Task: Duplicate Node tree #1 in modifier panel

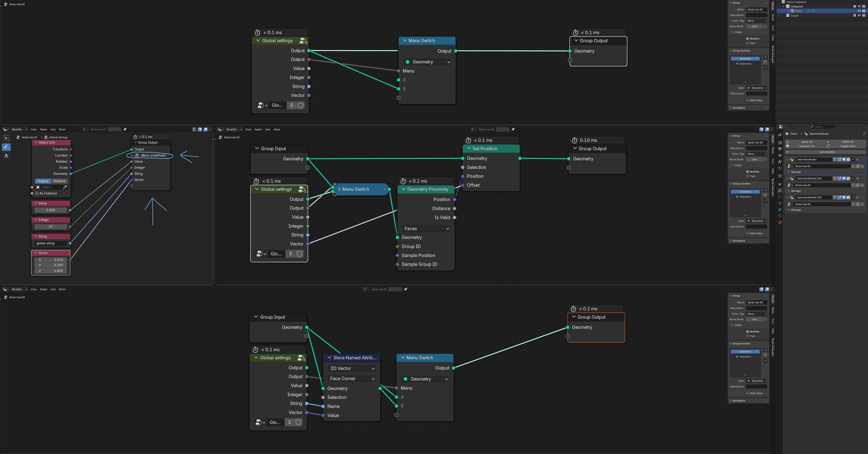Action: (858, 166)
